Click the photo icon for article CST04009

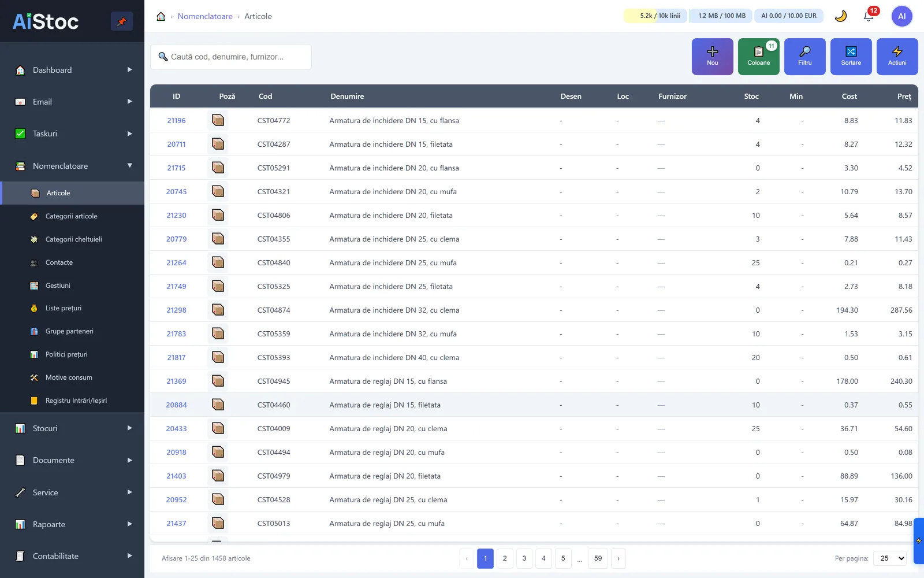tap(218, 428)
